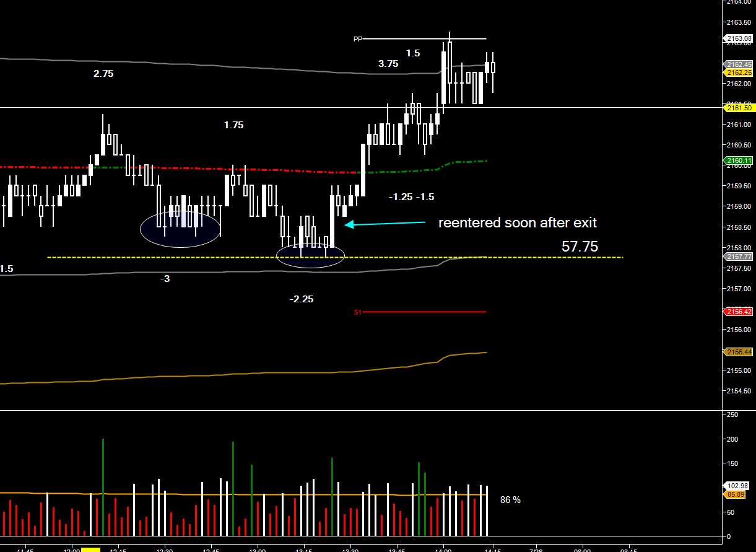Select the gray 2162.45 price marker
The height and width of the screenshot is (552, 756).
coord(738,64)
